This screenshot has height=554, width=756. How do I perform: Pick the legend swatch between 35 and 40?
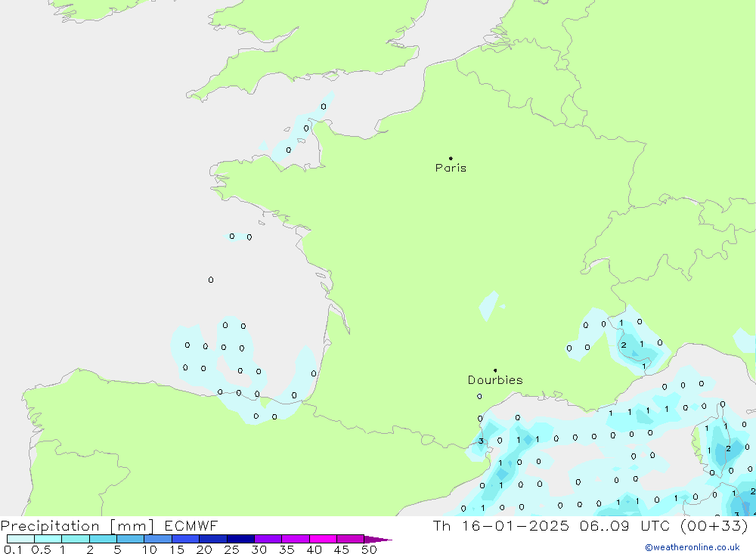(295, 539)
